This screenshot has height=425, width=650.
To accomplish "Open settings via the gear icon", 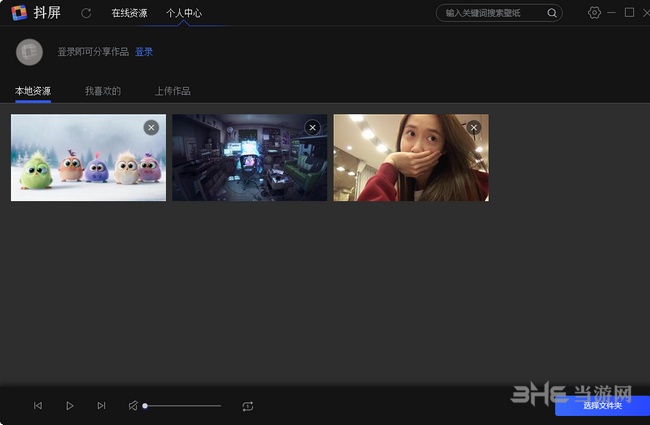I will tap(594, 12).
